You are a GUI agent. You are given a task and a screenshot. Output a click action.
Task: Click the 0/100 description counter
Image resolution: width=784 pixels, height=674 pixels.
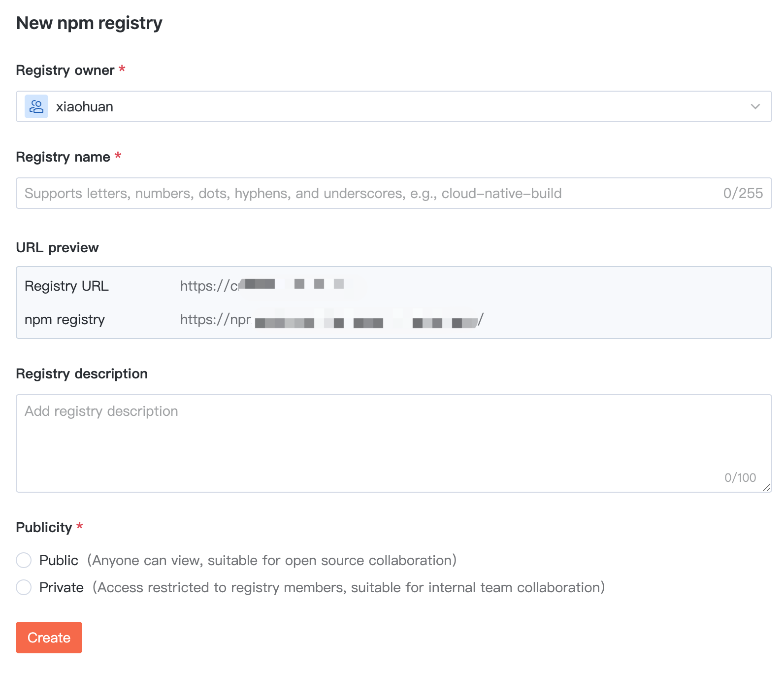click(x=740, y=477)
